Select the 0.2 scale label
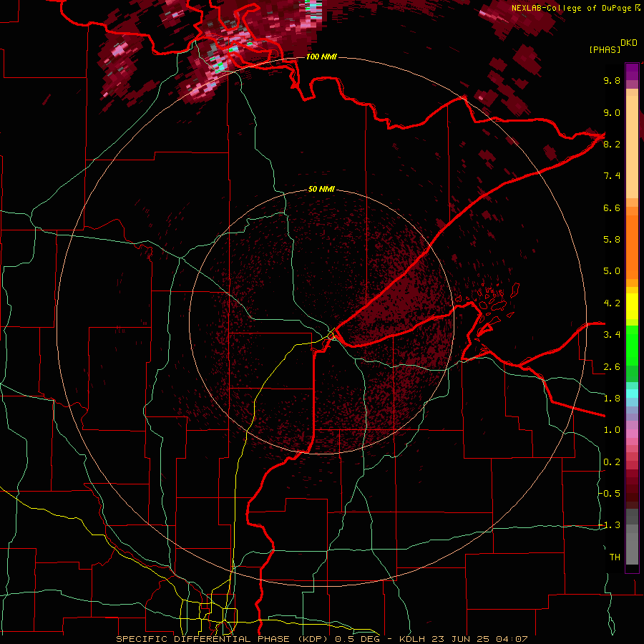This screenshot has height=644, width=644. [612, 462]
